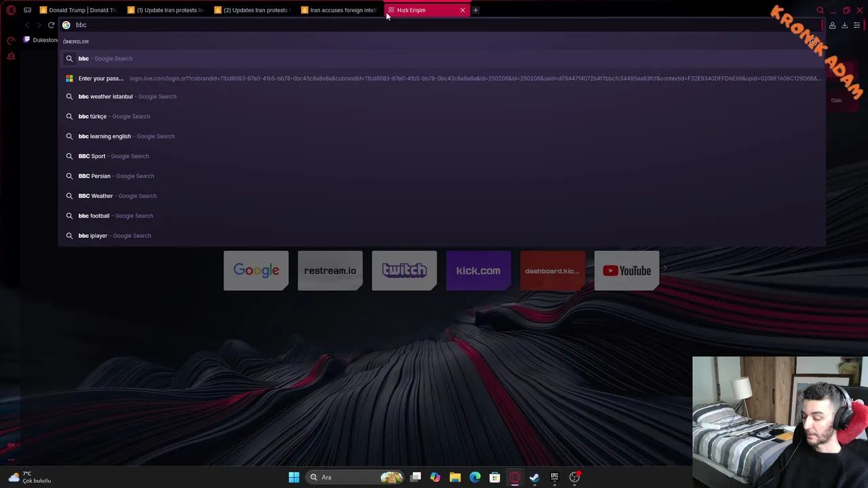Open the profile account icon

(x=832, y=25)
